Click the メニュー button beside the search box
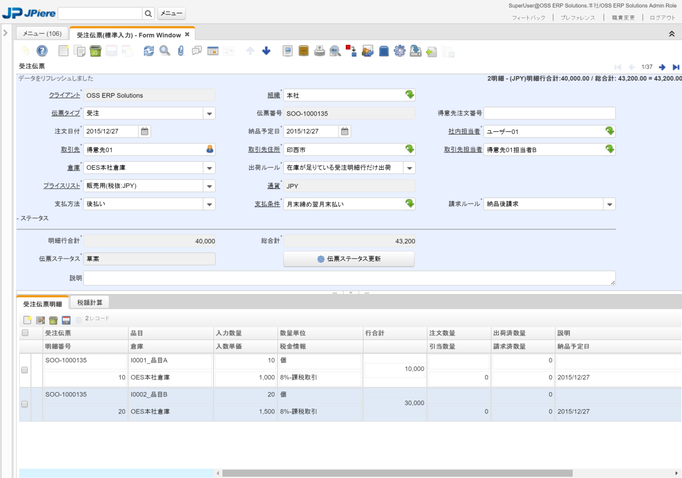Image resolution: width=682 pixels, height=478 pixels. pos(171,13)
